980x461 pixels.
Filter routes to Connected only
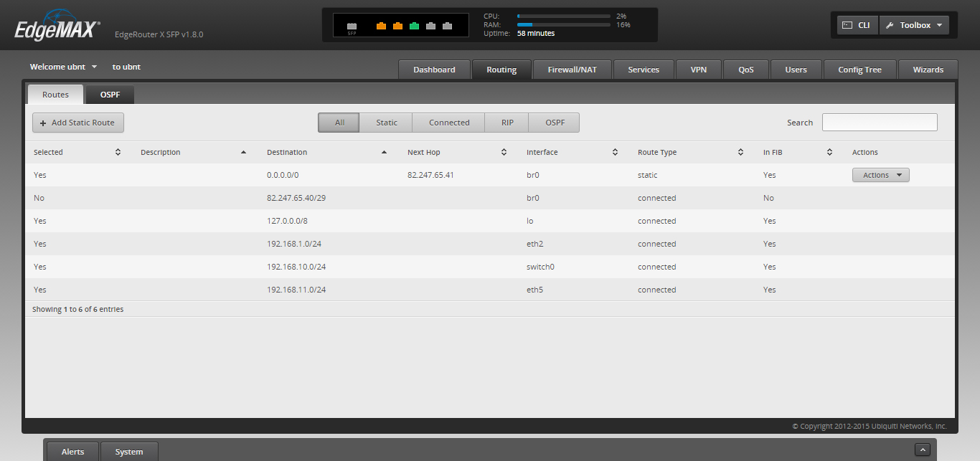(449, 123)
